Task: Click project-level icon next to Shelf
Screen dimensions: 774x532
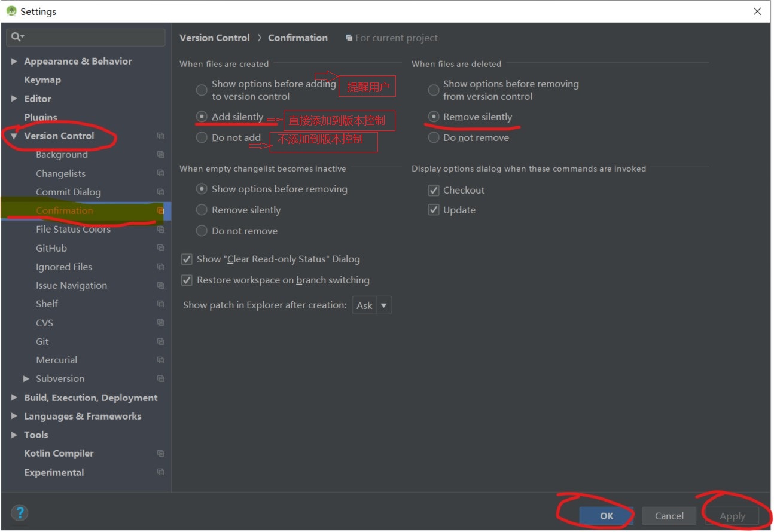Action: [160, 304]
